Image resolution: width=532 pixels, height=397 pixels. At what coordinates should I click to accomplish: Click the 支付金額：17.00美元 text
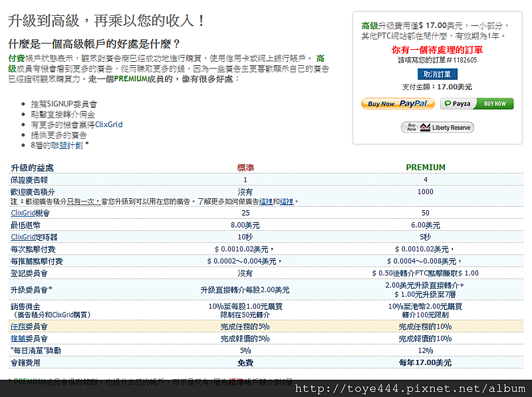pos(437,87)
